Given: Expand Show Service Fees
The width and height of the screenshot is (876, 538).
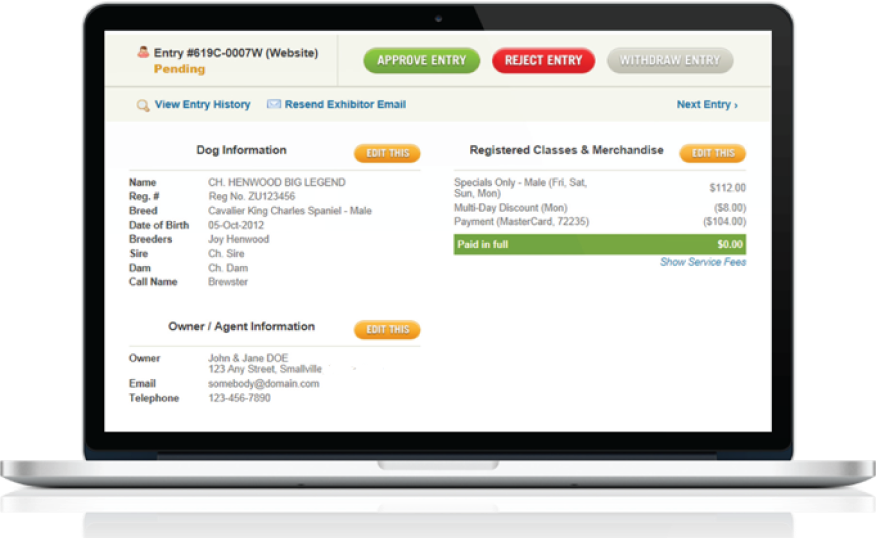Looking at the screenshot, I should pyautogui.click(x=702, y=263).
